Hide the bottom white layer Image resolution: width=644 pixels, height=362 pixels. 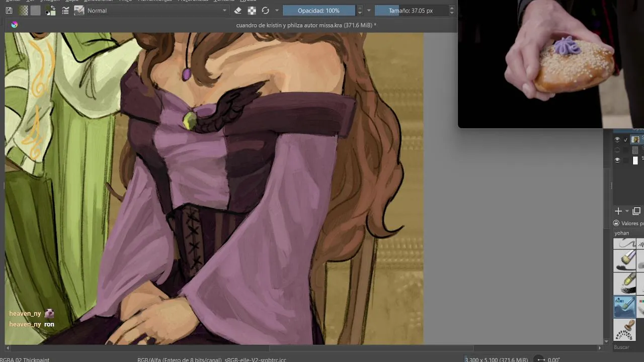617,160
